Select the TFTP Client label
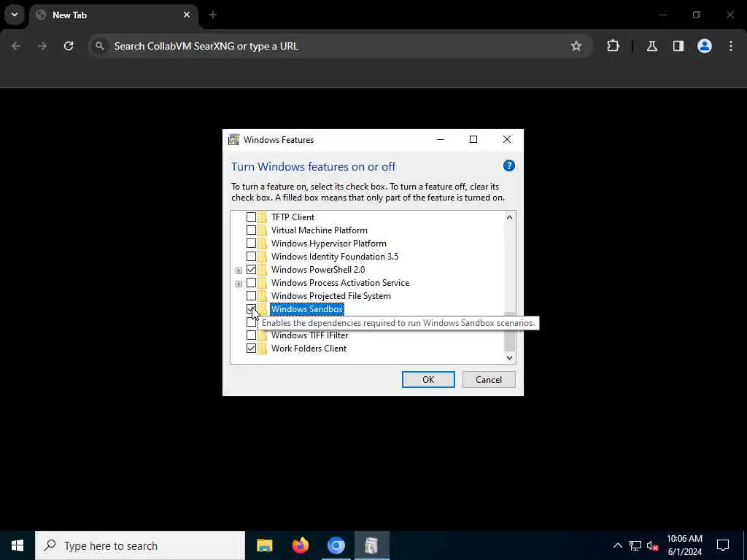 293,217
